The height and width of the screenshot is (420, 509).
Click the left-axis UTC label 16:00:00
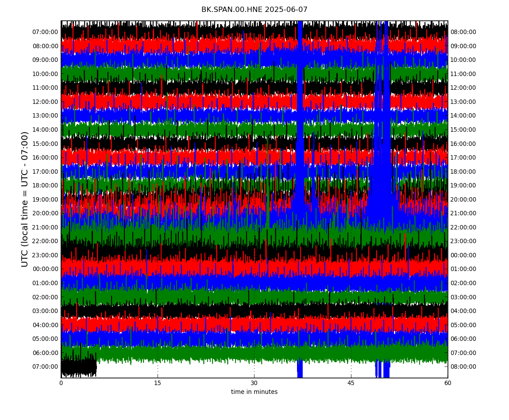[x=45, y=158]
